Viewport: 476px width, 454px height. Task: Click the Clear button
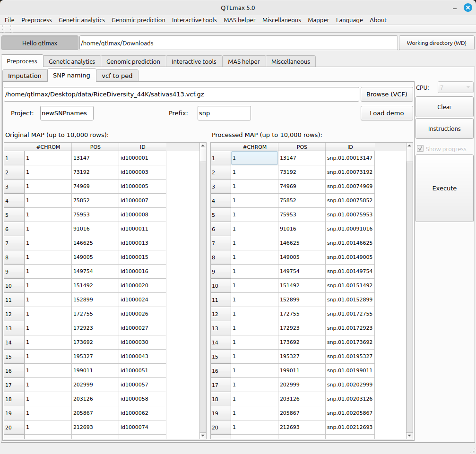coord(444,107)
